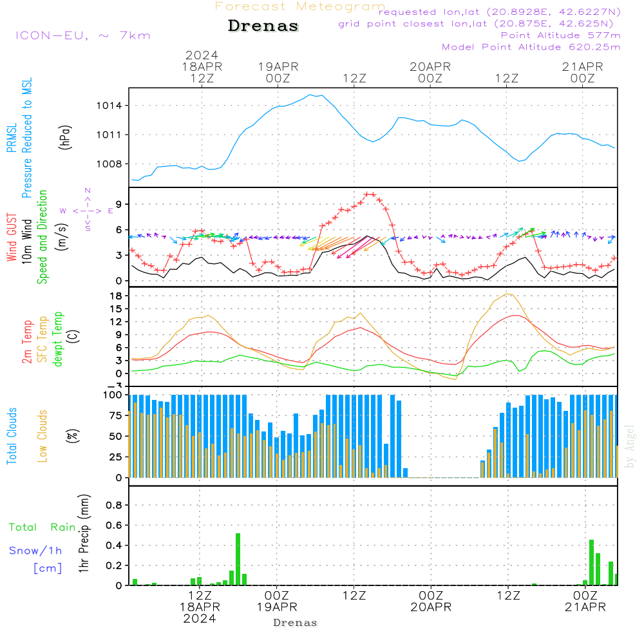The width and height of the screenshot is (644, 644).
Task: Select the "00Z 19APR" bottom axis label
Action: click(x=277, y=601)
